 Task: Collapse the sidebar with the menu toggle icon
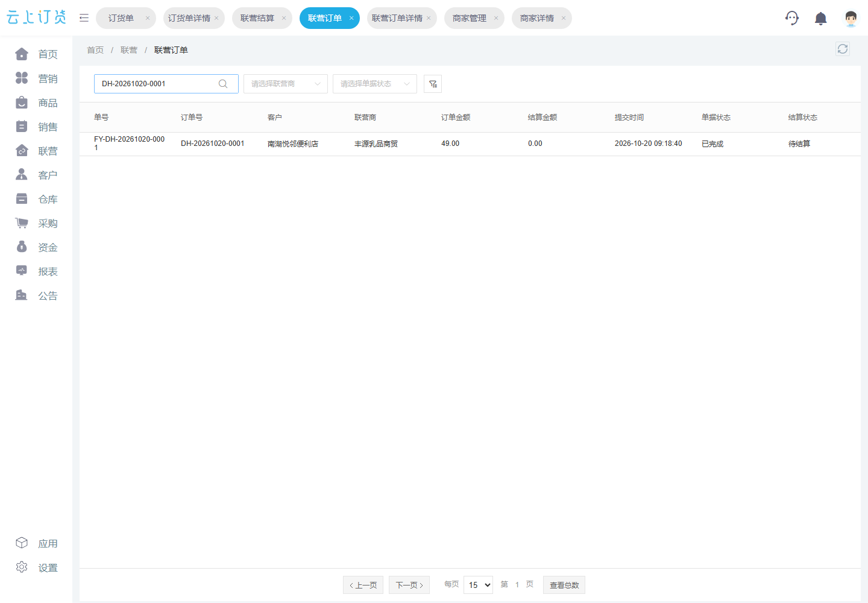click(84, 18)
